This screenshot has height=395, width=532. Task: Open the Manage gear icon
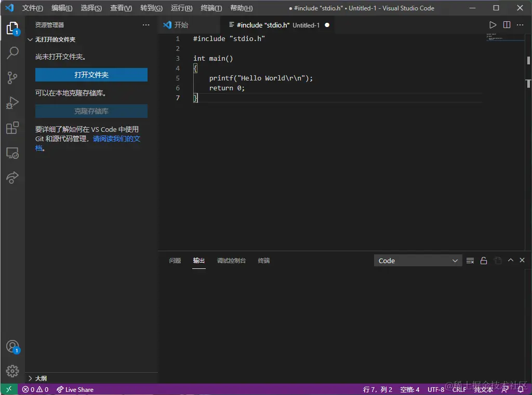(x=12, y=371)
